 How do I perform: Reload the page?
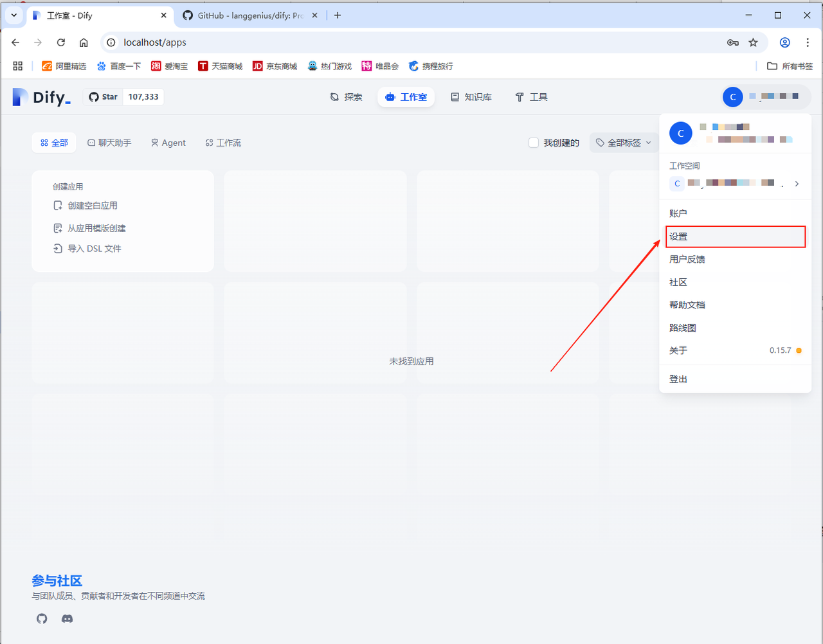tap(61, 42)
